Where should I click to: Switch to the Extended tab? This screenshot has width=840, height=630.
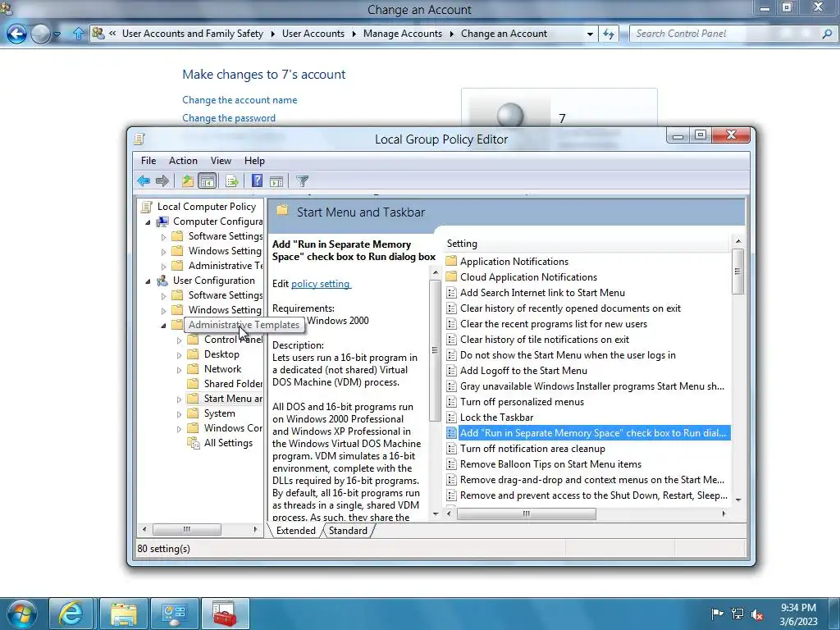tap(295, 531)
